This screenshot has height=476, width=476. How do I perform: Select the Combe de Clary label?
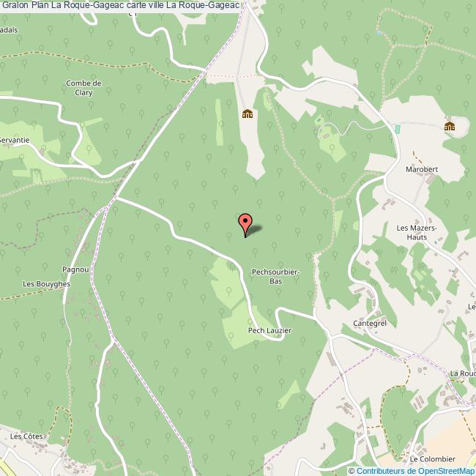[x=83, y=88]
